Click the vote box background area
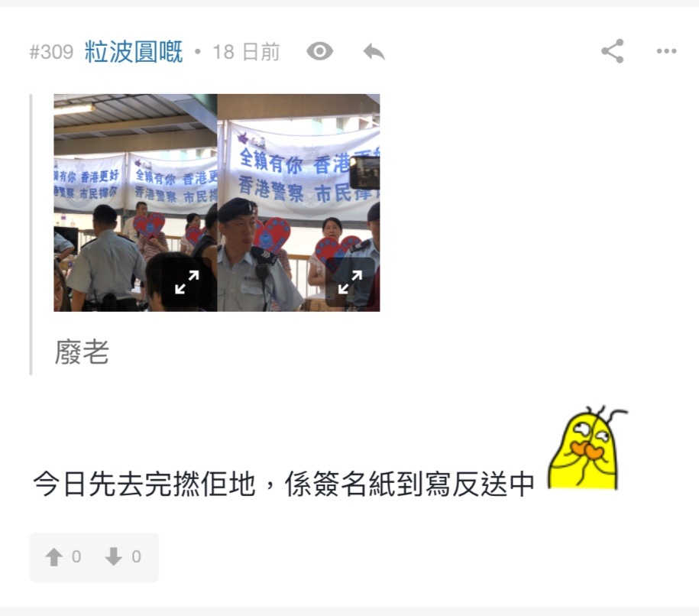 pyautogui.click(x=94, y=557)
